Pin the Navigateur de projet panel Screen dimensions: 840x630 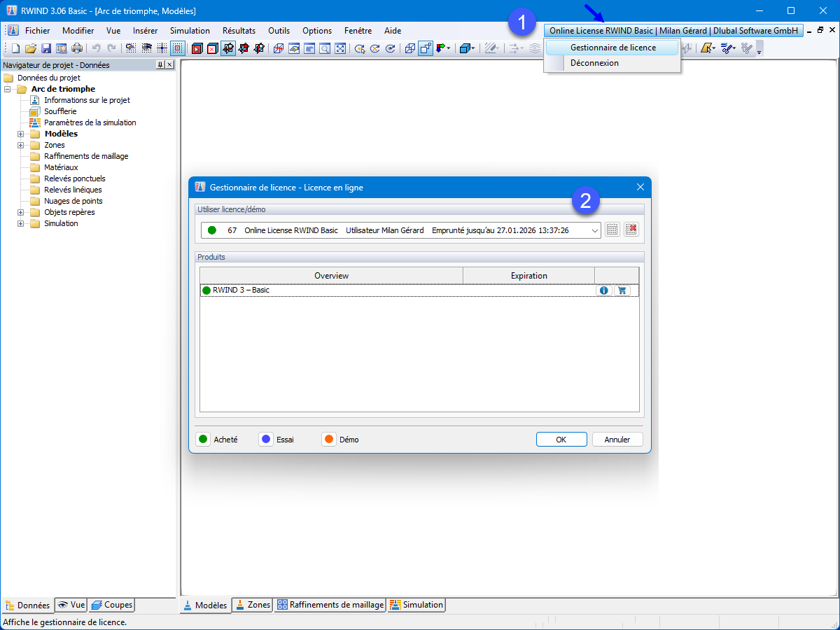(x=160, y=65)
